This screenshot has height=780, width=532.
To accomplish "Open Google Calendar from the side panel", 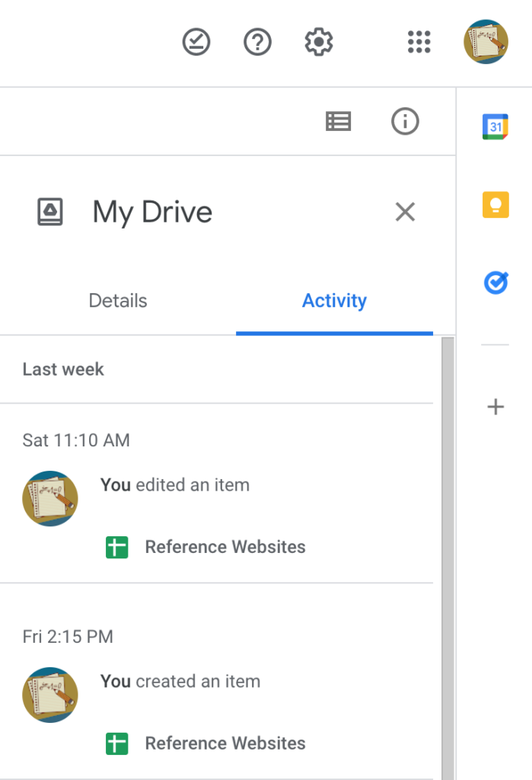I will pos(495,126).
